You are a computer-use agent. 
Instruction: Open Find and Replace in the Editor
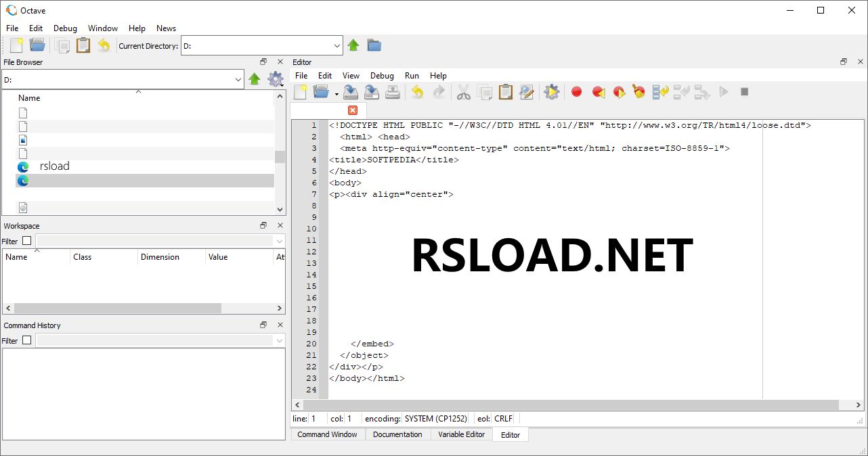pos(526,92)
